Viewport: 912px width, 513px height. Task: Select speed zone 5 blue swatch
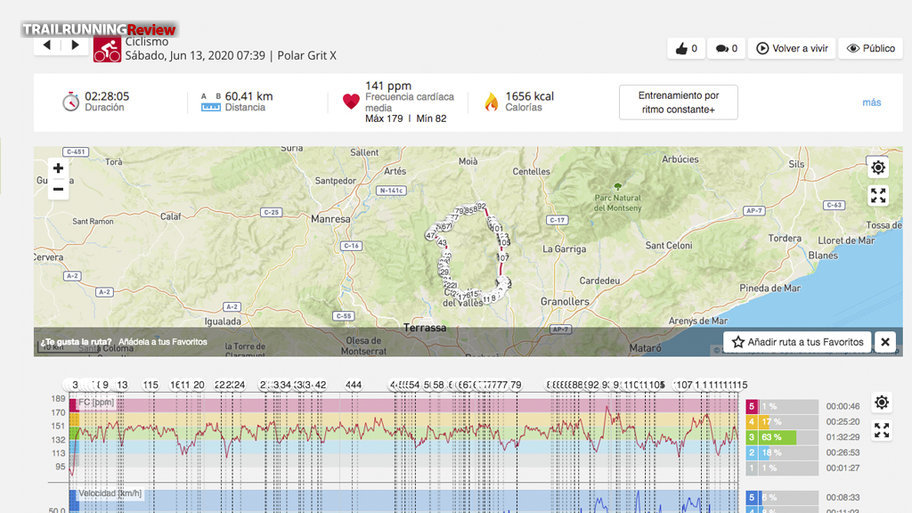(x=751, y=498)
